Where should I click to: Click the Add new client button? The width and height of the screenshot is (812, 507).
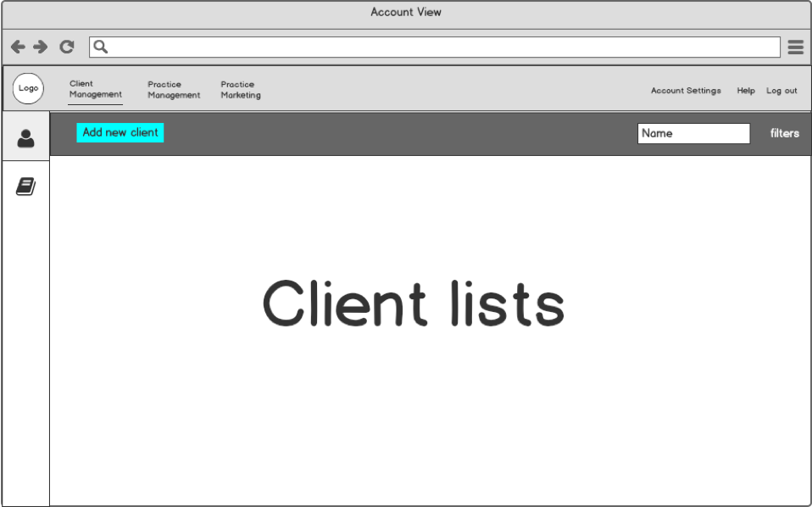pos(120,132)
